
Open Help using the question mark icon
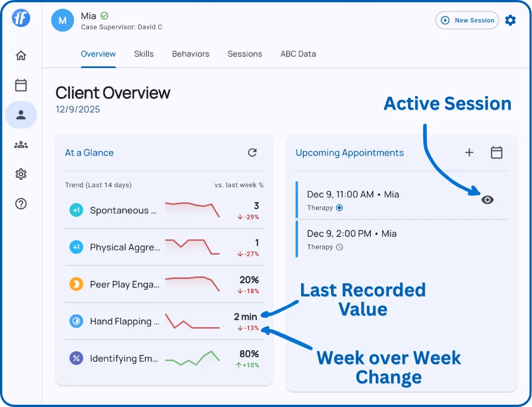pos(21,203)
